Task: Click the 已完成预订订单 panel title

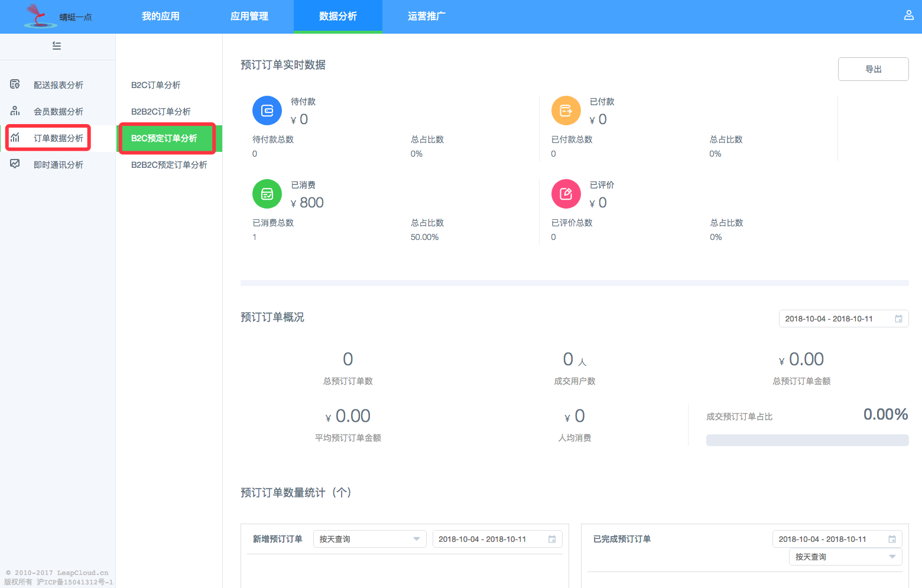Action: click(x=622, y=539)
